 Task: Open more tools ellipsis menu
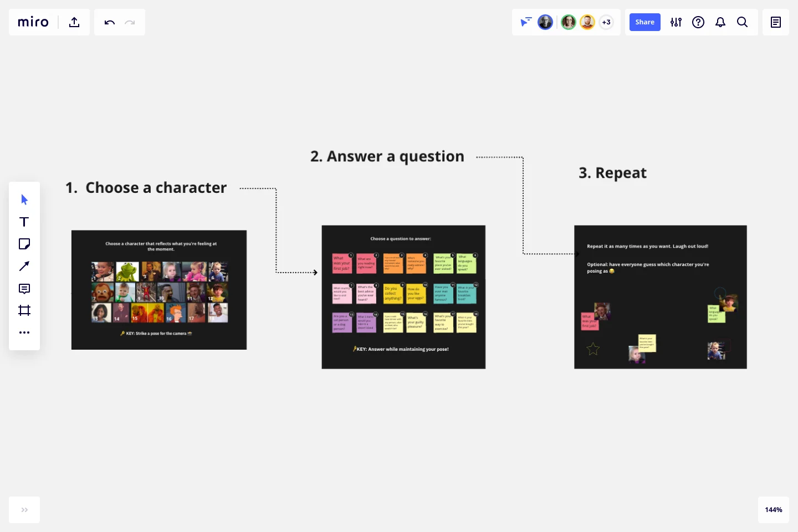click(x=24, y=332)
